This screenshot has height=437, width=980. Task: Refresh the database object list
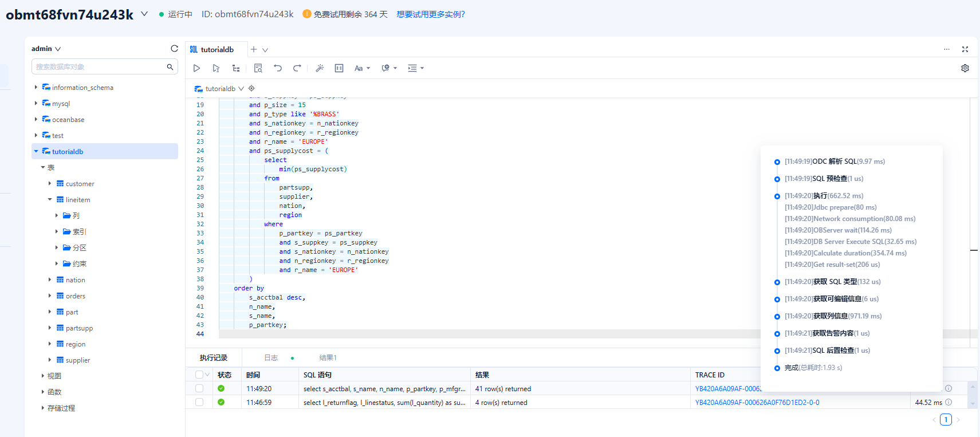[x=174, y=49]
